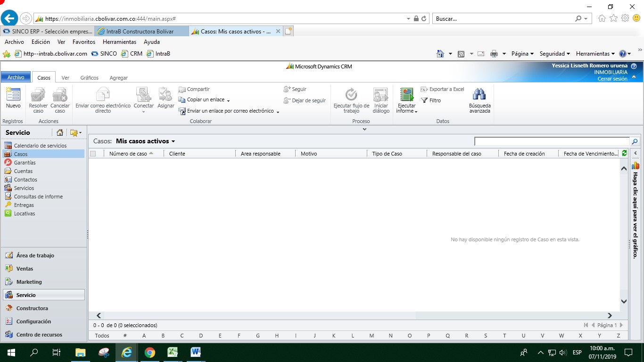This screenshot has height=362, width=644.
Task: Click the home icon in Servicio header
Action: pyautogui.click(x=60, y=133)
